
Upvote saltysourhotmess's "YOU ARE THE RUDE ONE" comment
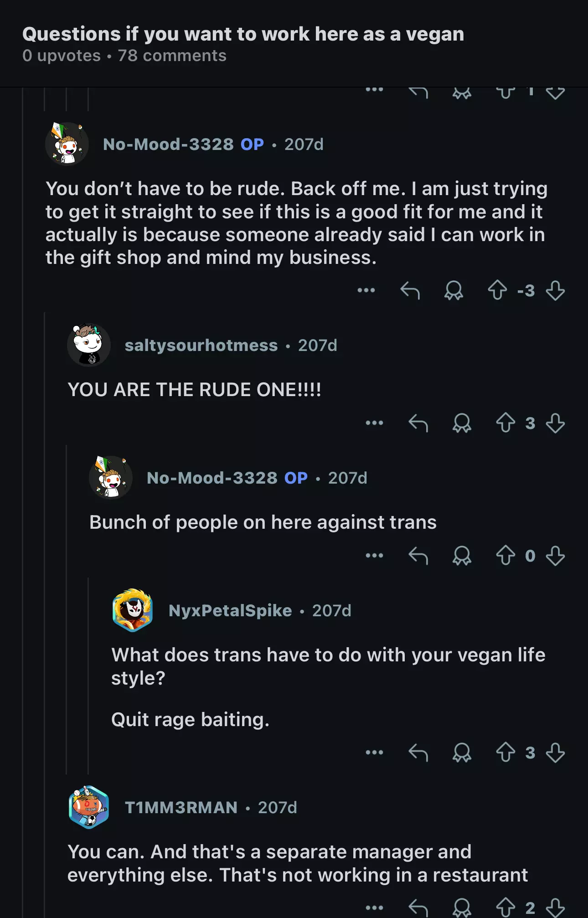[x=505, y=423]
